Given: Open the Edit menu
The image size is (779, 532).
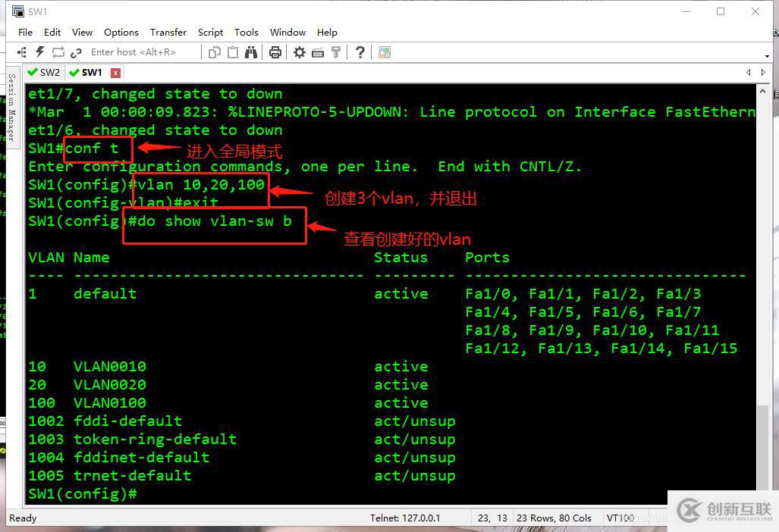Looking at the screenshot, I should click(x=52, y=33).
